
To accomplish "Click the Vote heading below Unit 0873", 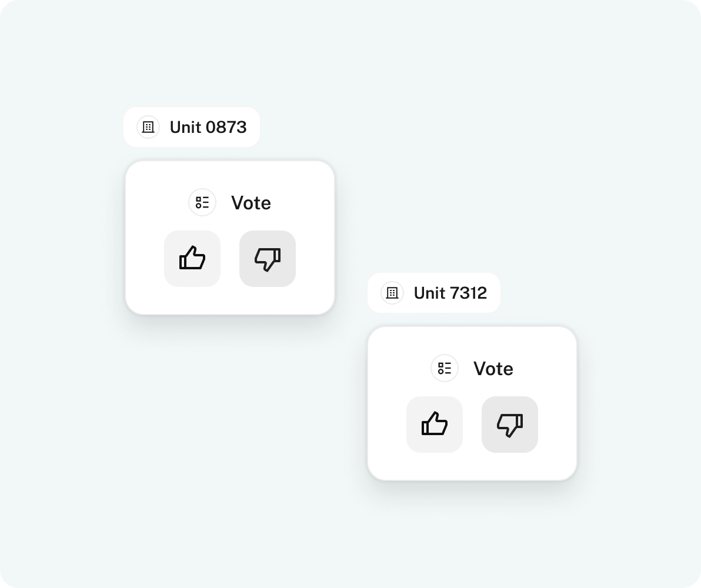I will [x=251, y=203].
